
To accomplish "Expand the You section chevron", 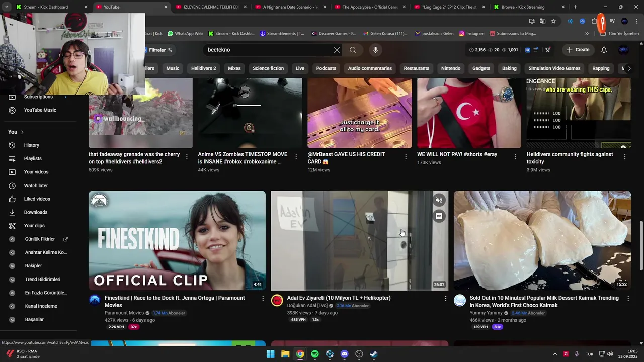I will click(22, 132).
